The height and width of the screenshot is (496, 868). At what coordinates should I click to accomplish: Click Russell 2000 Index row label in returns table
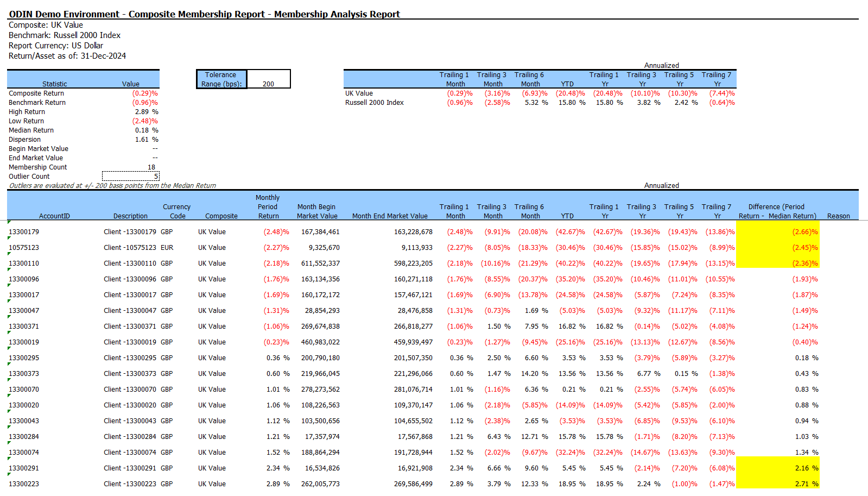point(375,103)
